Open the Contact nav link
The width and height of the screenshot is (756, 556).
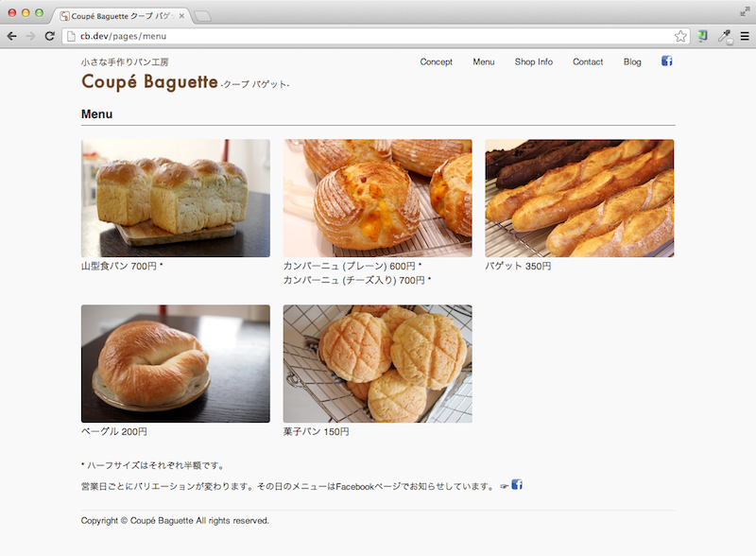click(x=588, y=61)
